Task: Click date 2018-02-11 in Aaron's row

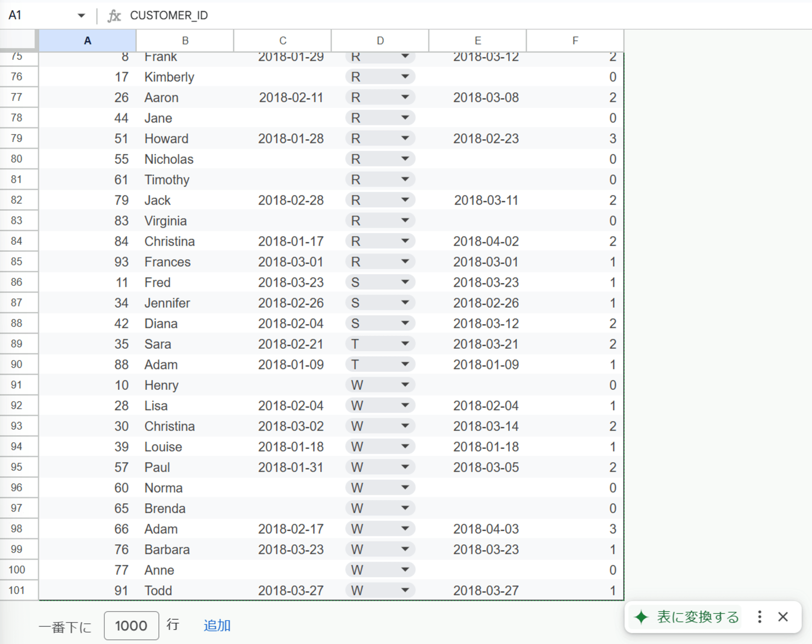Action: [x=291, y=97]
